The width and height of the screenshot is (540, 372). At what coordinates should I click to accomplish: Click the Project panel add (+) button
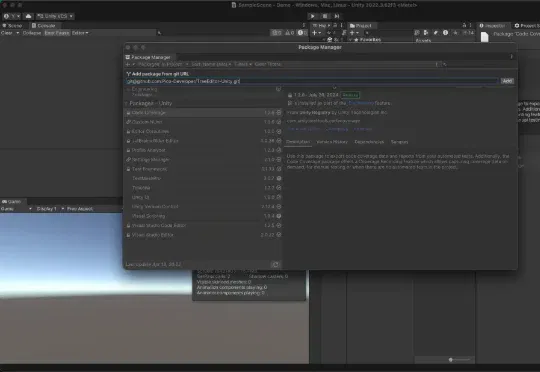pyautogui.click(x=354, y=33)
